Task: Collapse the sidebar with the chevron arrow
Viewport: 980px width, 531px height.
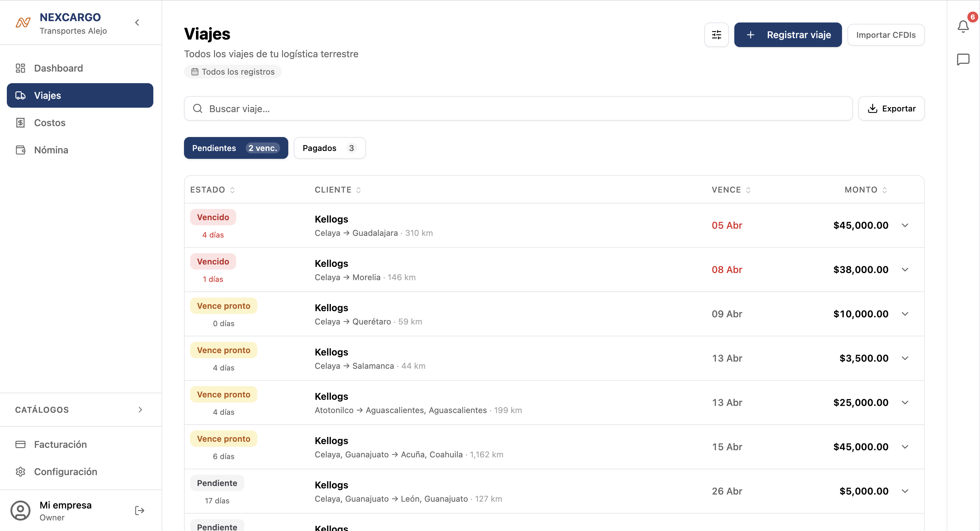Action: (137, 22)
